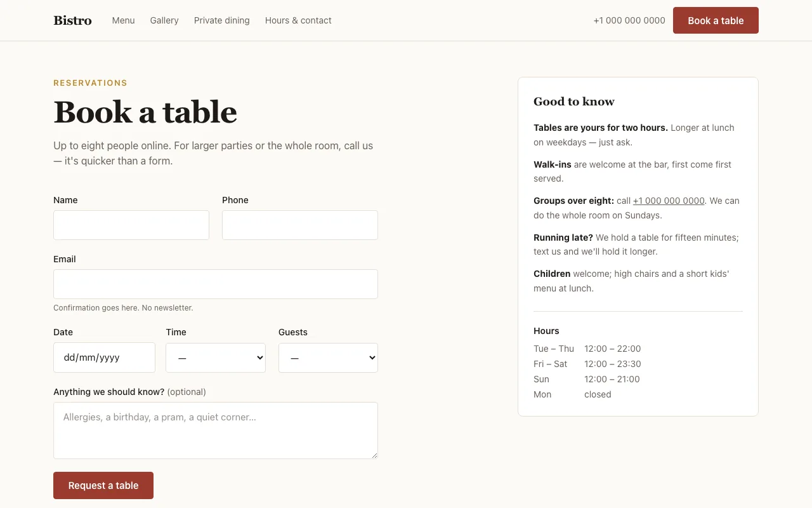Open the Menu navigation link
This screenshot has width=812, height=508.
pos(123,20)
